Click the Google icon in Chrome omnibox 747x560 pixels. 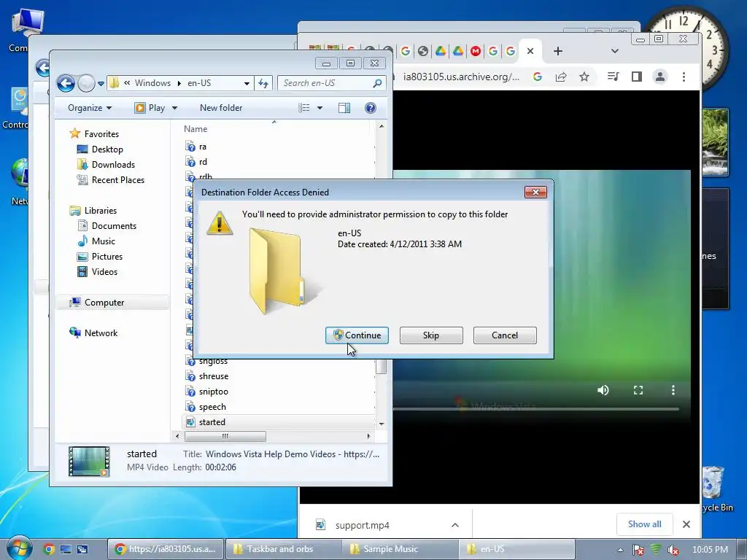[x=538, y=77]
